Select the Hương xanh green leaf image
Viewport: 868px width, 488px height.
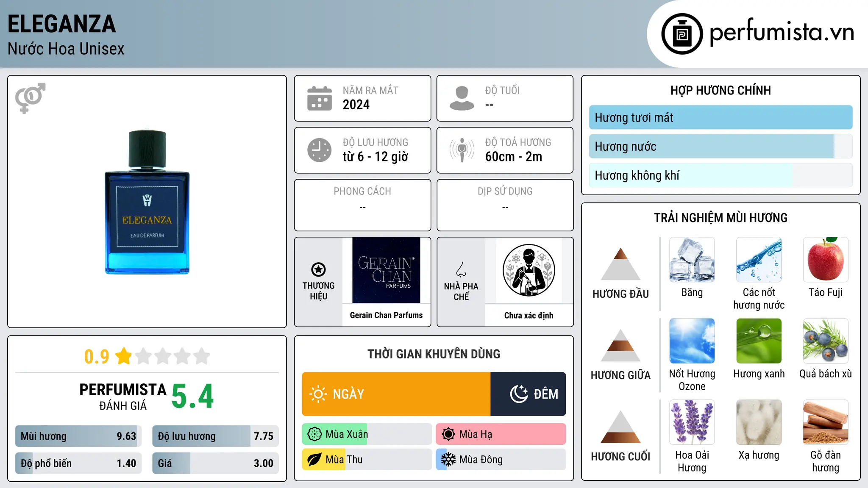(759, 341)
